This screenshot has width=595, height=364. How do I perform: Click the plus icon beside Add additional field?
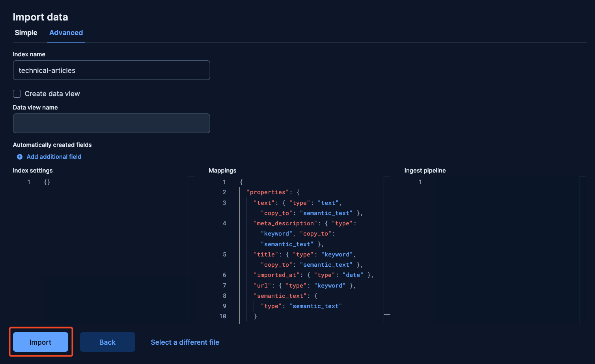[x=20, y=157]
